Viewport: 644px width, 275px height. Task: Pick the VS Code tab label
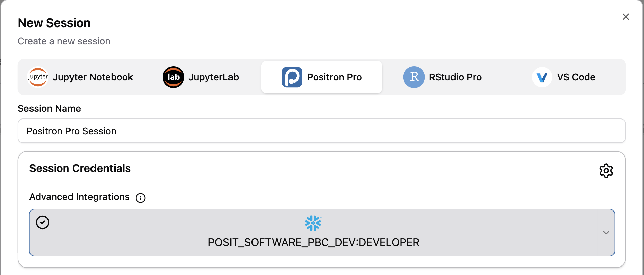pos(576,77)
